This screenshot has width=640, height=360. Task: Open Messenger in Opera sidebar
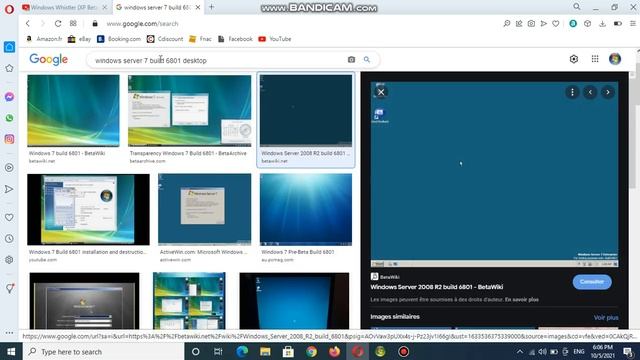tap(9, 97)
